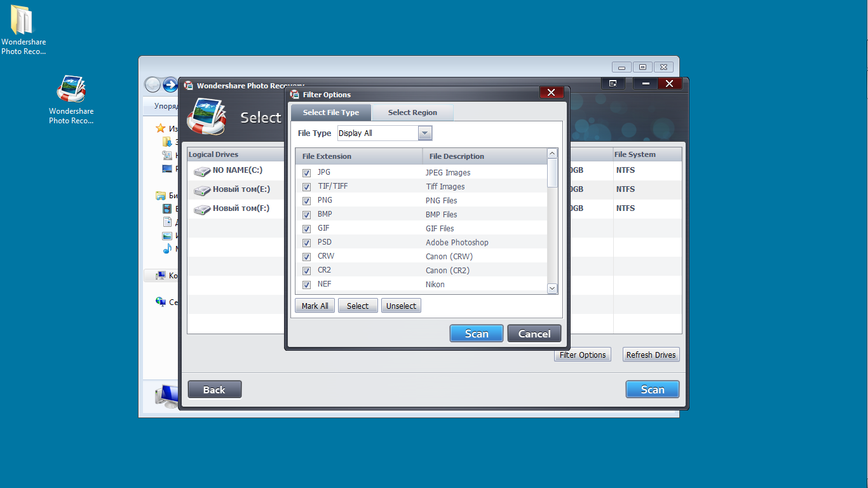Select the Canon (CRW) description text
This screenshot has width=868, height=488.
449,257
